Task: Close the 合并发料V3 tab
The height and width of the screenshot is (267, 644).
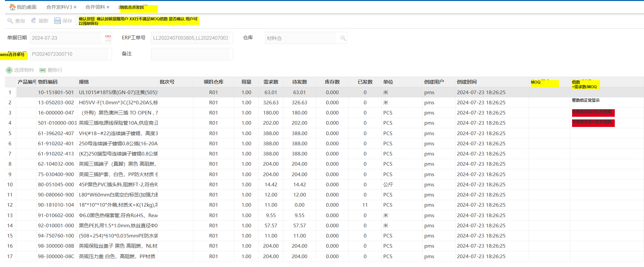Action: pyautogui.click(x=75, y=7)
